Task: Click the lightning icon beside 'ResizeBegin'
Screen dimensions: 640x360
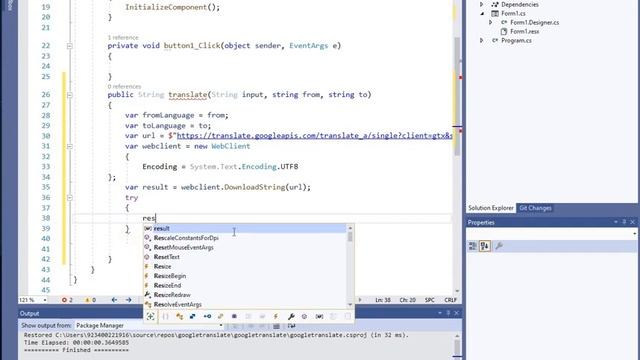Action: pyautogui.click(x=147, y=276)
